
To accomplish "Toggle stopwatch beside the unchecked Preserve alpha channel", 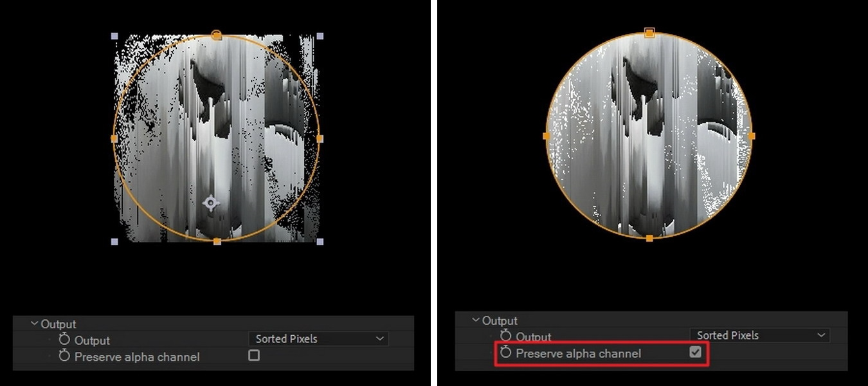I will [64, 356].
